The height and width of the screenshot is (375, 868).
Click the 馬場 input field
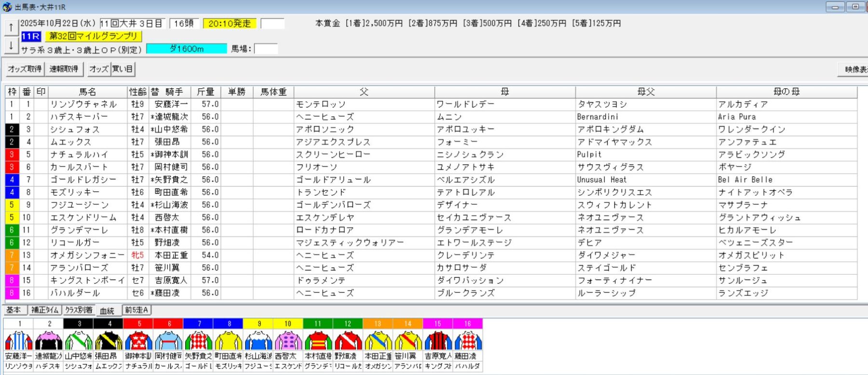[x=266, y=49]
